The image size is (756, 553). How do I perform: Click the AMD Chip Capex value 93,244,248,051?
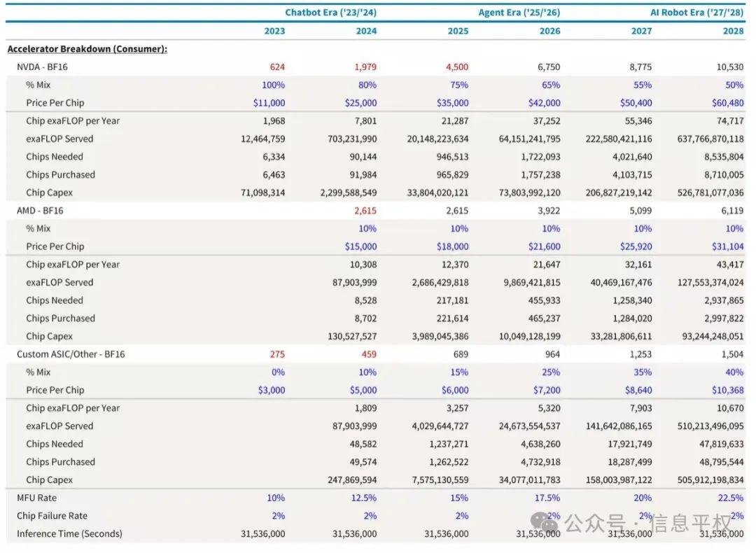tap(713, 337)
